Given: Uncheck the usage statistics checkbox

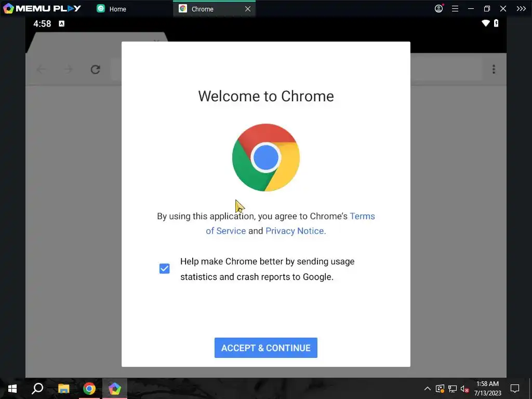Looking at the screenshot, I should [x=165, y=269].
